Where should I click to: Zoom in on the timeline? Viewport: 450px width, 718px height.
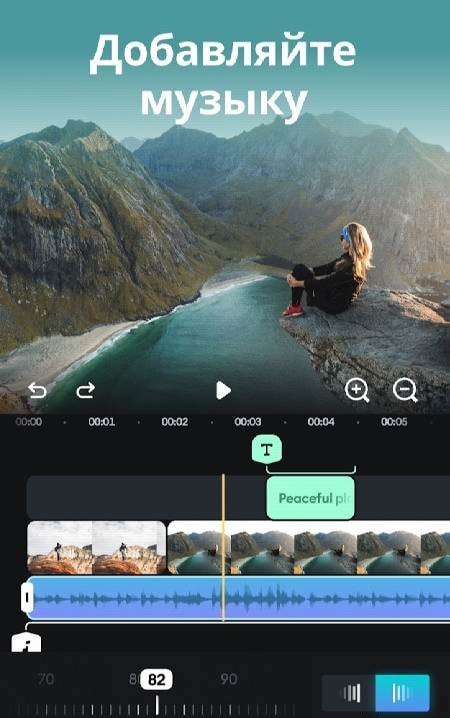[357, 391]
